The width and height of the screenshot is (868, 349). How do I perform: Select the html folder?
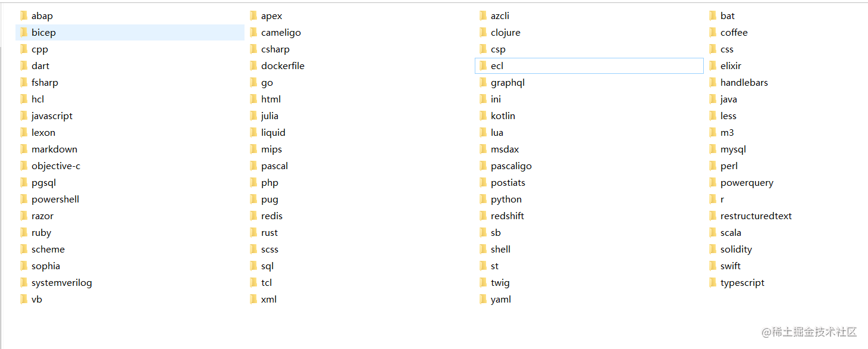(271, 99)
